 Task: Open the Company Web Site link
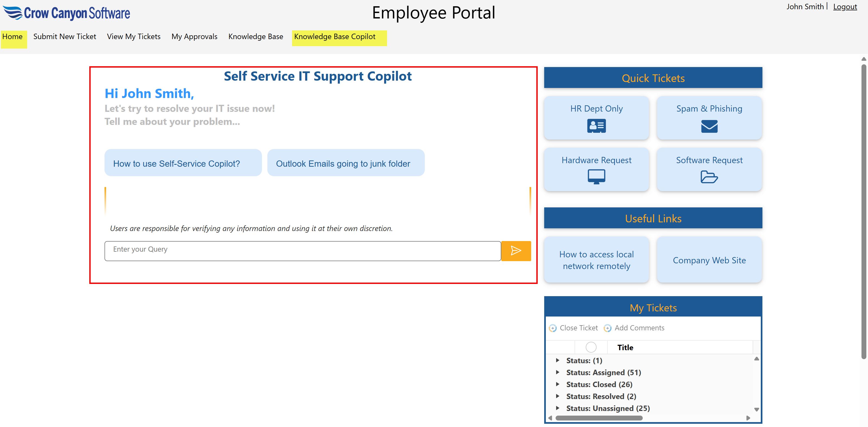709,260
